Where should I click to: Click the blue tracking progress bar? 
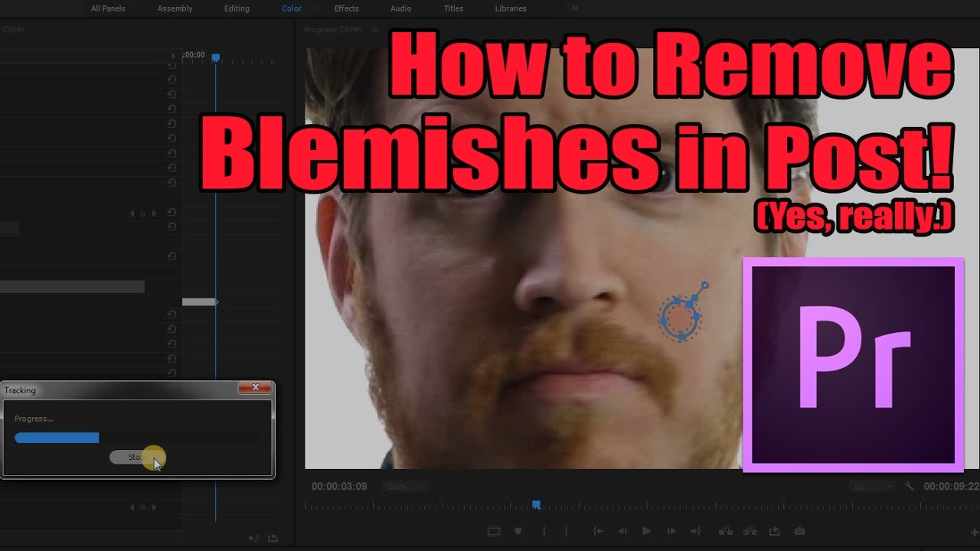57,438
